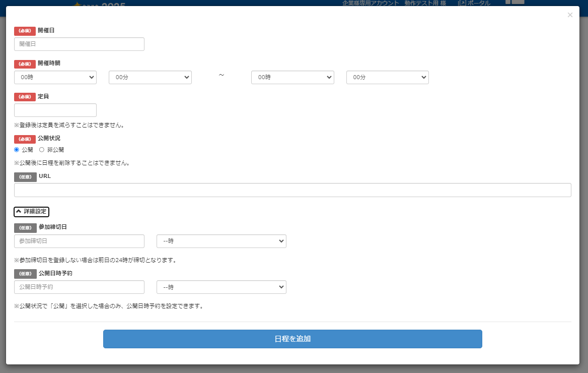588x373 pixels.
Task: Click the 公開日時予約 date input field
Action: pyautogui.click(x=79, y=287)
